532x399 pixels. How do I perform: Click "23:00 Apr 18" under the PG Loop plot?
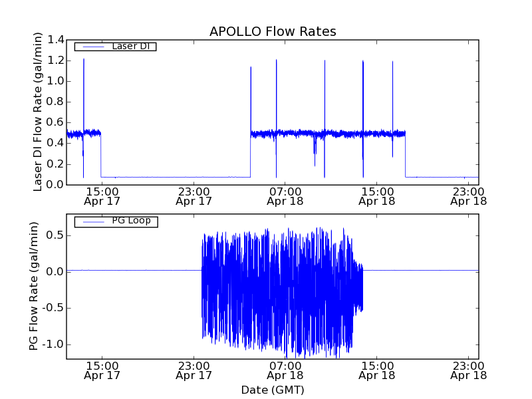tap(469, 371)
